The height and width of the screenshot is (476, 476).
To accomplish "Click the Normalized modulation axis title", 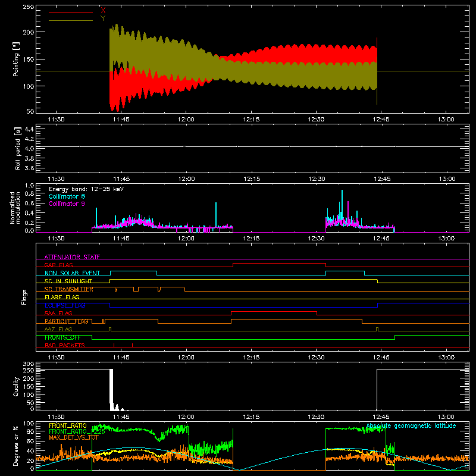I will coord(15,208).
